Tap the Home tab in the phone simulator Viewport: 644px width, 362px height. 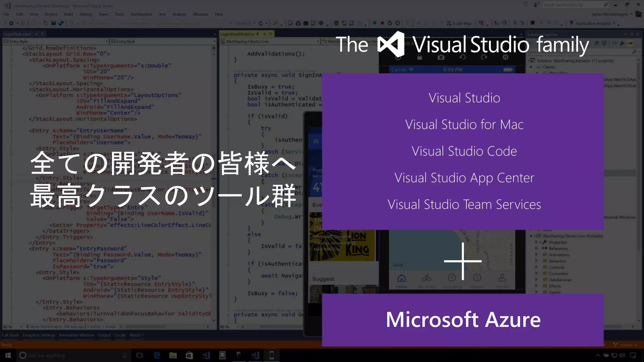[x=401, y=281]
